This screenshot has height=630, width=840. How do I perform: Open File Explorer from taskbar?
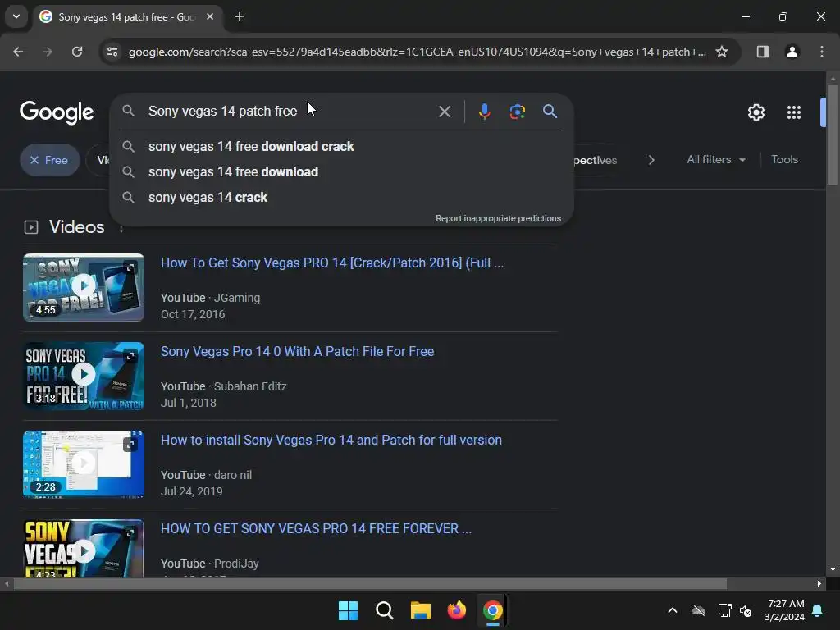tap(421, 610)
